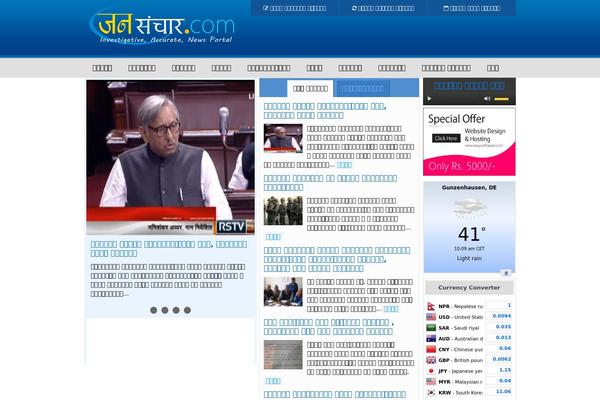Click the calendar icon in the top header bar

click(x=445, y=8)
